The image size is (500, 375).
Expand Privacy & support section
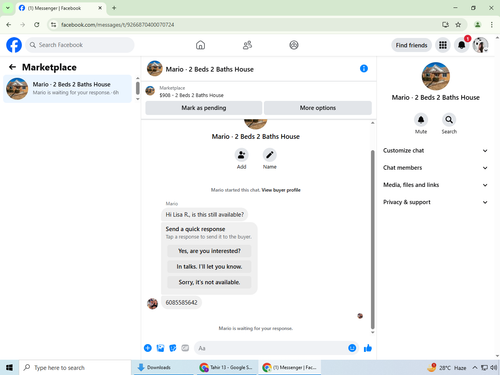[x=435, y=202]
